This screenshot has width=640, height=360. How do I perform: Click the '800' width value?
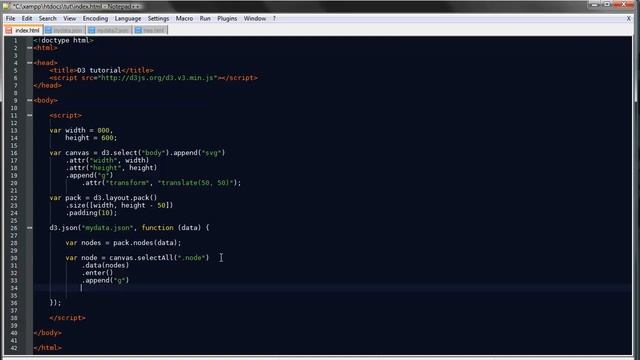tap(103, 130)
